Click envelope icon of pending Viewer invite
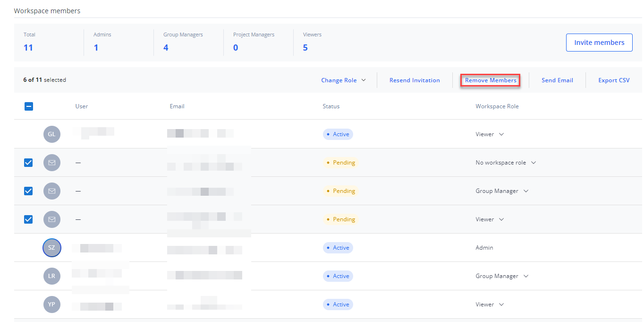The width and height of the screenshot is (644, 322). [51, 219]
